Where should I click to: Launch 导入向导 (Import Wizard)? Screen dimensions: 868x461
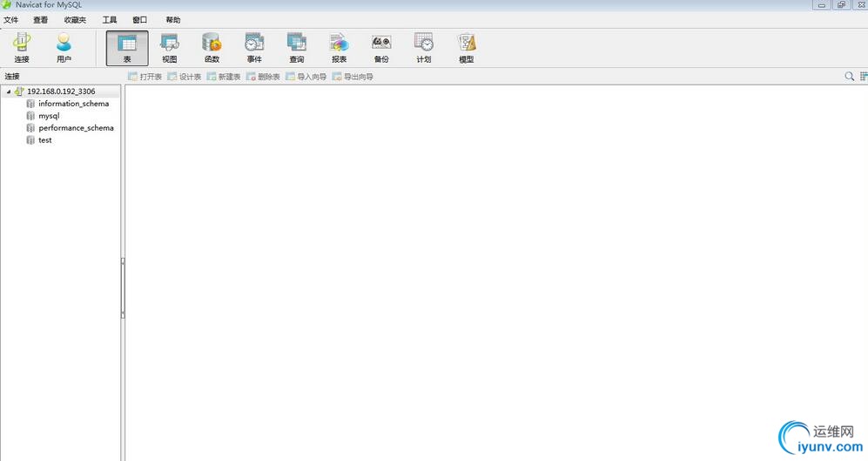306,77
